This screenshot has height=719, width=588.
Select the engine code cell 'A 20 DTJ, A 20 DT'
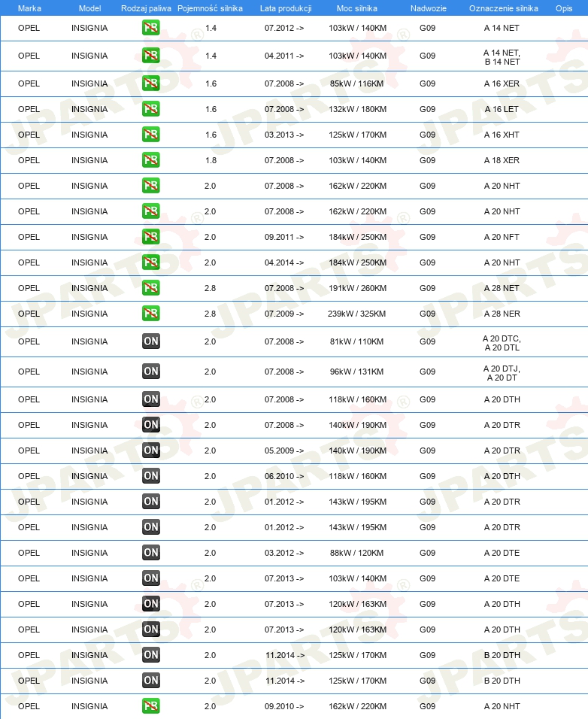502,374
